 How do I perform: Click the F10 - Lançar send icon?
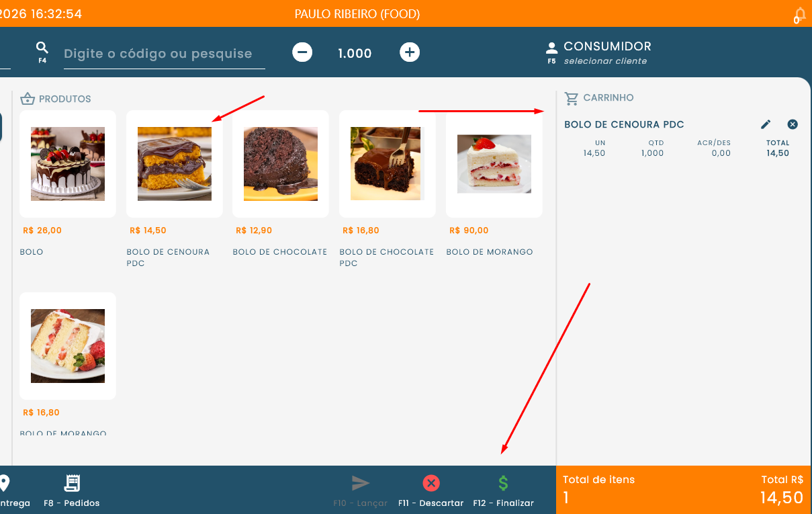tap(361, 484)
